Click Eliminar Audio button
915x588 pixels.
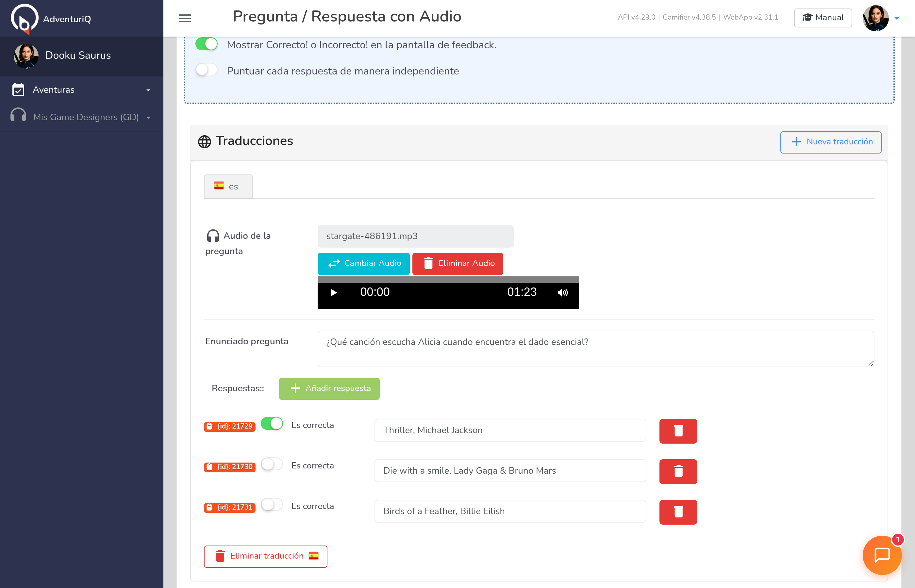457,263
